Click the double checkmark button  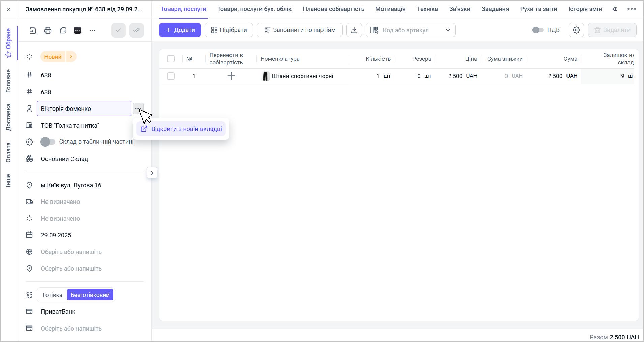pyautogui.click(x=136, y=30)
